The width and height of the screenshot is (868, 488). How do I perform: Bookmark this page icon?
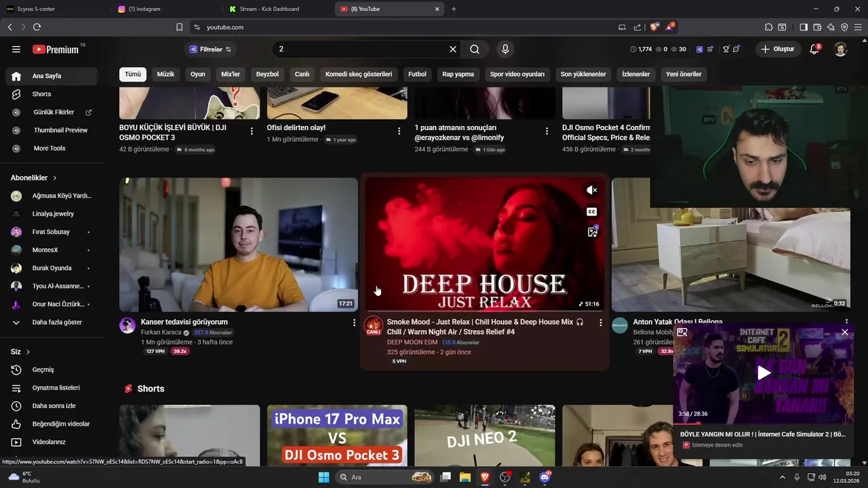[179, 27]
